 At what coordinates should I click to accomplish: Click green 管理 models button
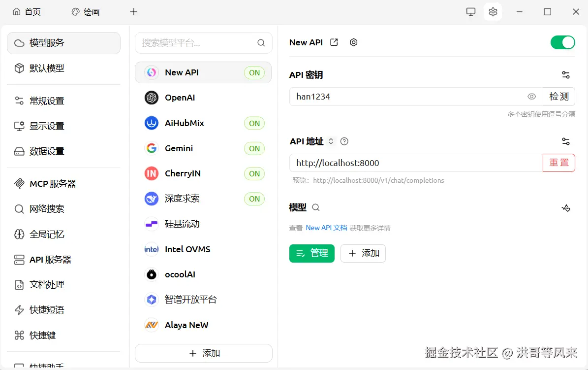click(x=311, y=253)
